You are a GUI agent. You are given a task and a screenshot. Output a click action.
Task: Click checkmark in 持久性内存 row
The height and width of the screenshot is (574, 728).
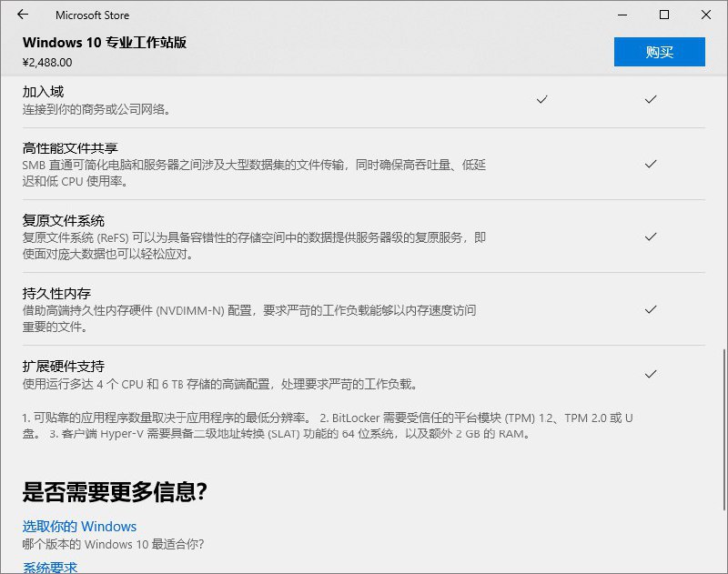pos(651,309)
